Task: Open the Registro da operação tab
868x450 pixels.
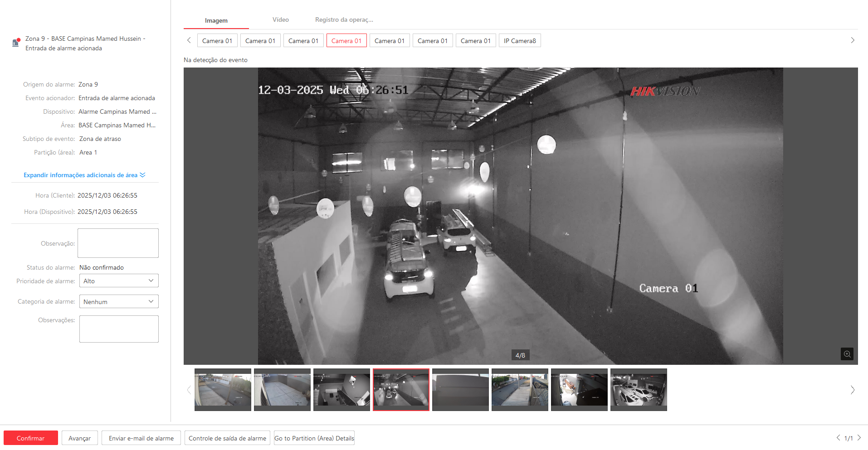Action: pyautogui.click(x=344, y=20)
